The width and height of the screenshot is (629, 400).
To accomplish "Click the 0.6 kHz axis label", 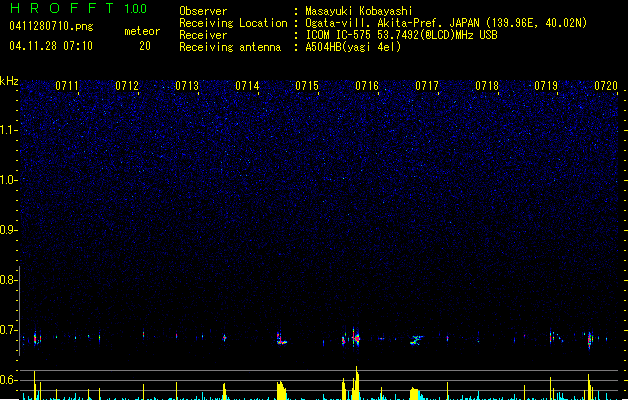I will pyautogui.click(x=8, y=380).
